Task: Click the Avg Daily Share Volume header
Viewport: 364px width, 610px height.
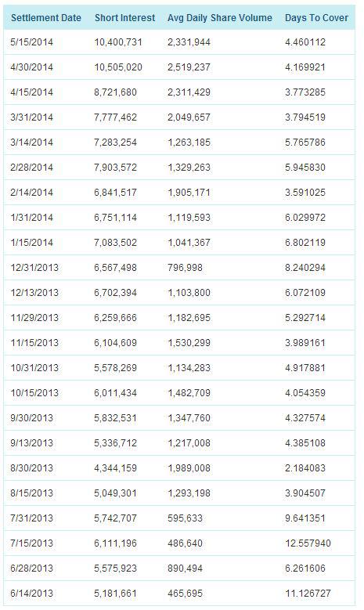Action: 220,18
